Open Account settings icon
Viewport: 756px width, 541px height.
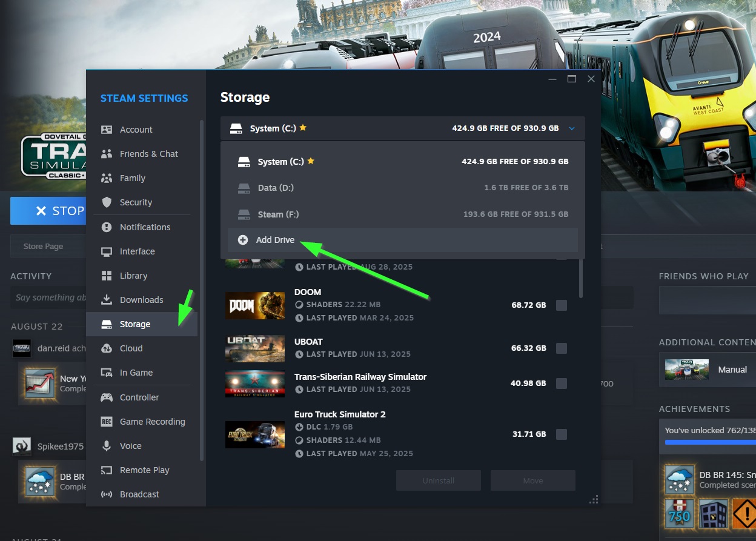(107, 130)
